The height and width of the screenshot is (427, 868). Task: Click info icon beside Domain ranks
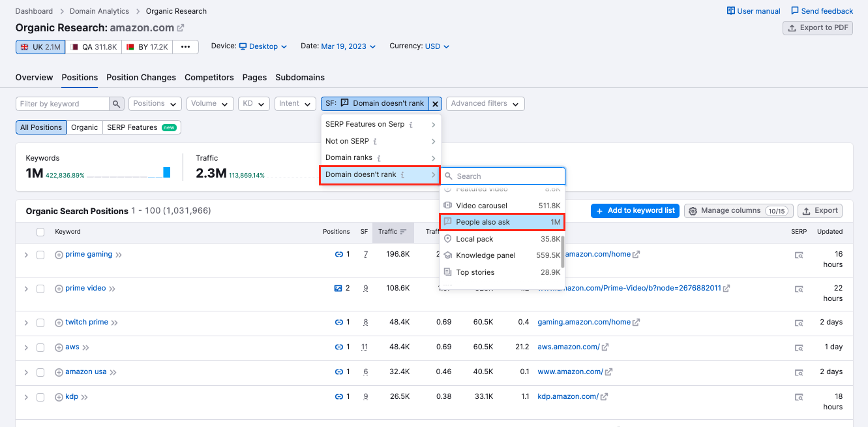[379, 158]
